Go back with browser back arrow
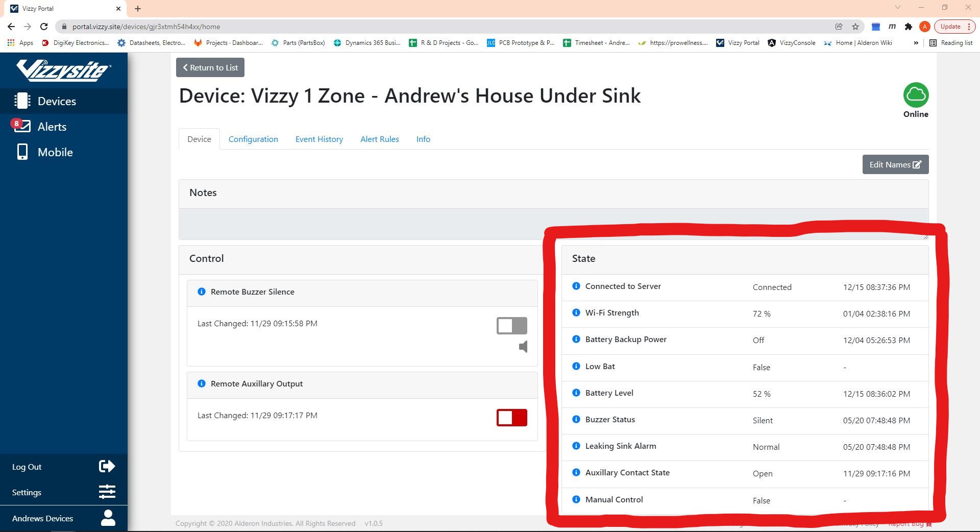Screen dimensions: 980x532 [11, 27]
